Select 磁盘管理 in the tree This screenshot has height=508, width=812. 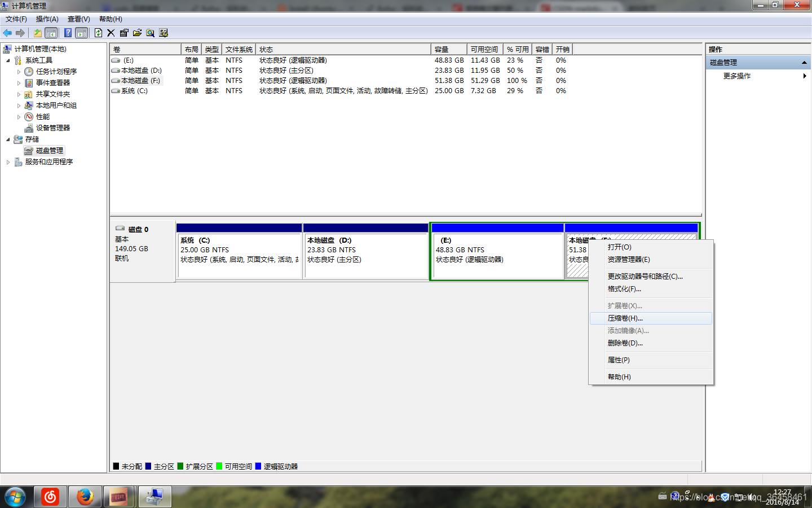[x=50, y=151]
